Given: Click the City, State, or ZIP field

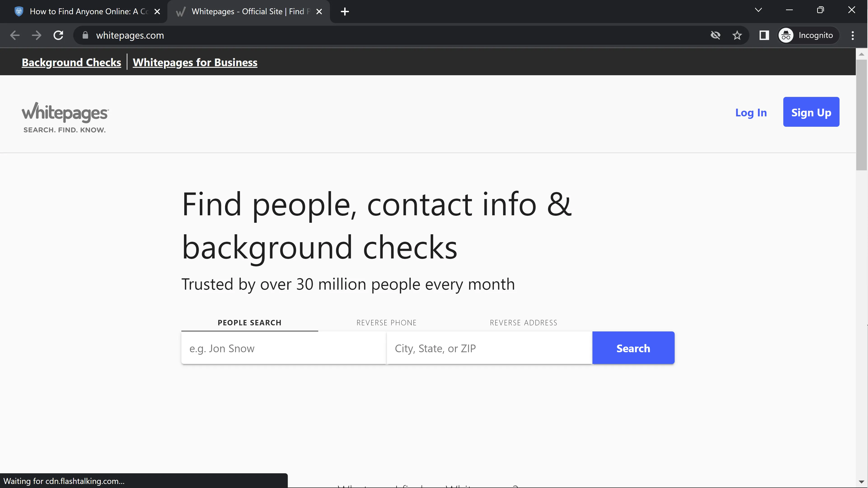Looking at the screenshot, I should [489, 348].
